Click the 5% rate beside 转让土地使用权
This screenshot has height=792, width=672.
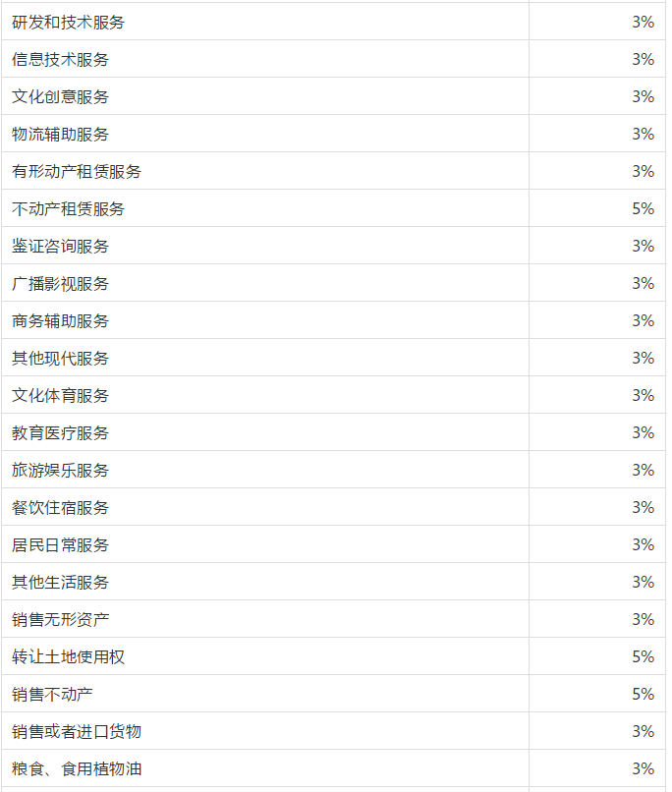point(643,656)
